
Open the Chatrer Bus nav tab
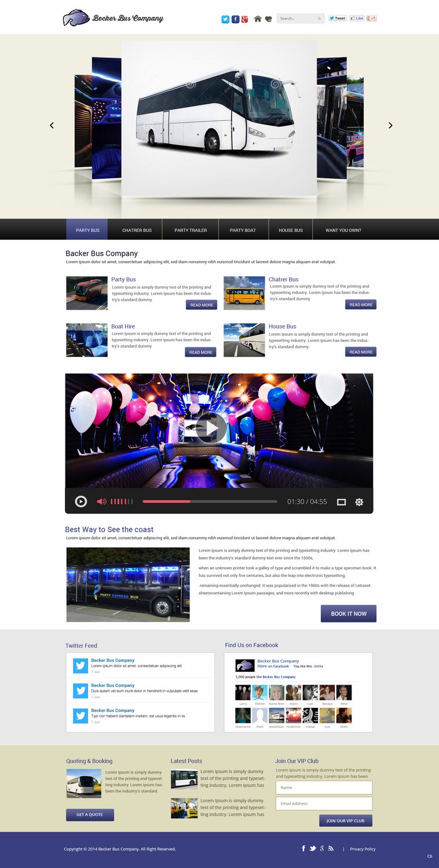pyautogui.click(x=137, y=230)
